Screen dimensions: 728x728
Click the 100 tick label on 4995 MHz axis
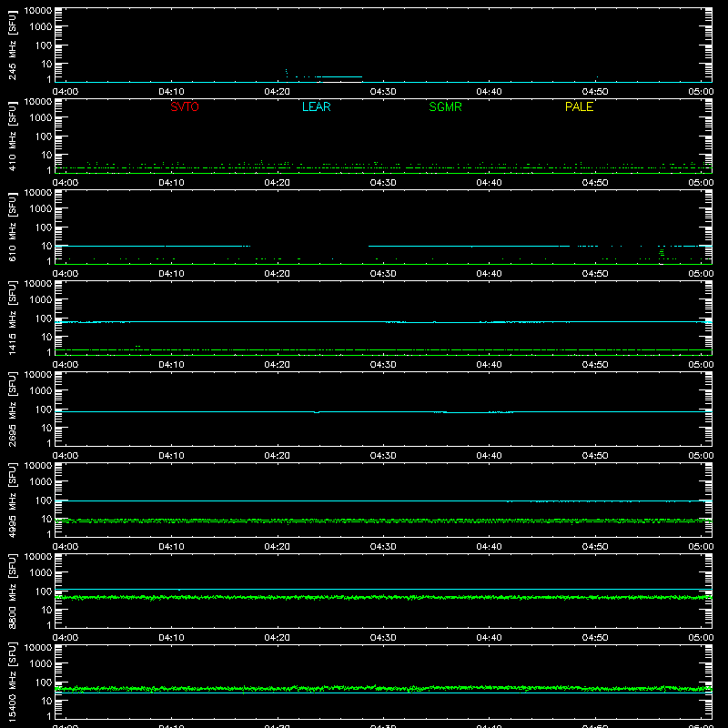tap(44, 500)
